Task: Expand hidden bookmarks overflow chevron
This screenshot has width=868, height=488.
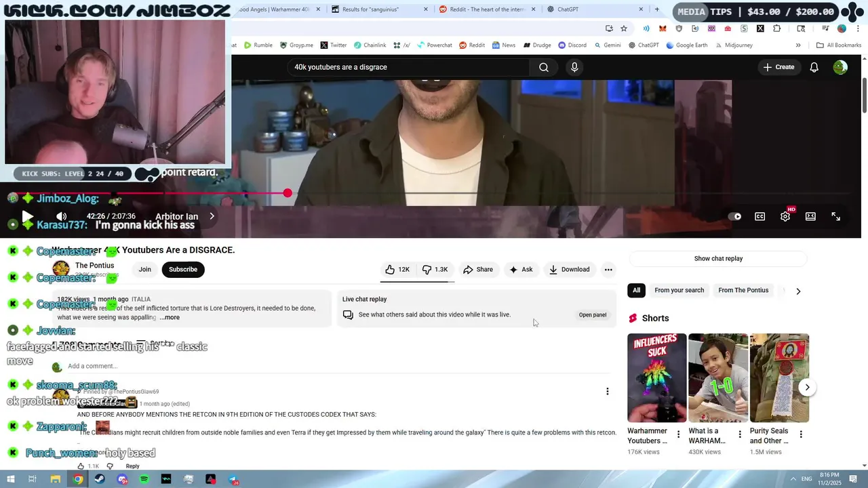Action: click(x=798, y=45)
